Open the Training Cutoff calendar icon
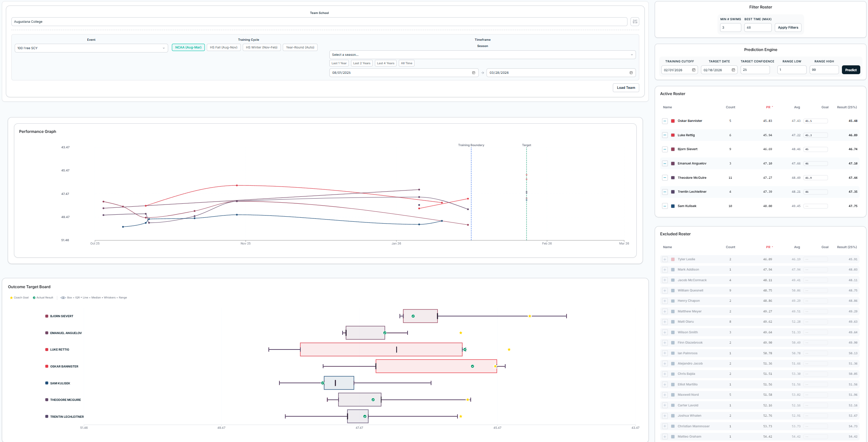This screenshot has width=868, height=442. (694, 70)
